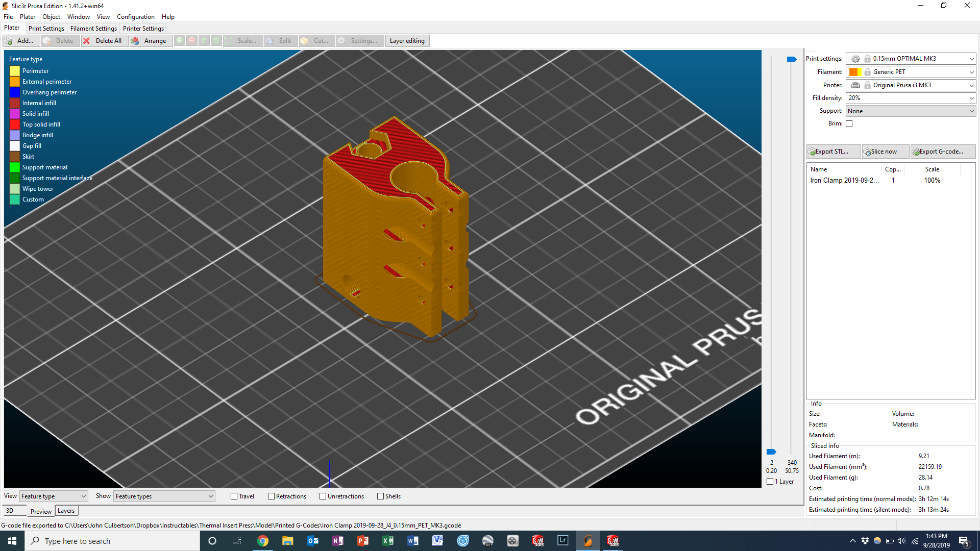Open the Cut tool
This screenshot has width=980, height=551.
(x=316, y=40)
